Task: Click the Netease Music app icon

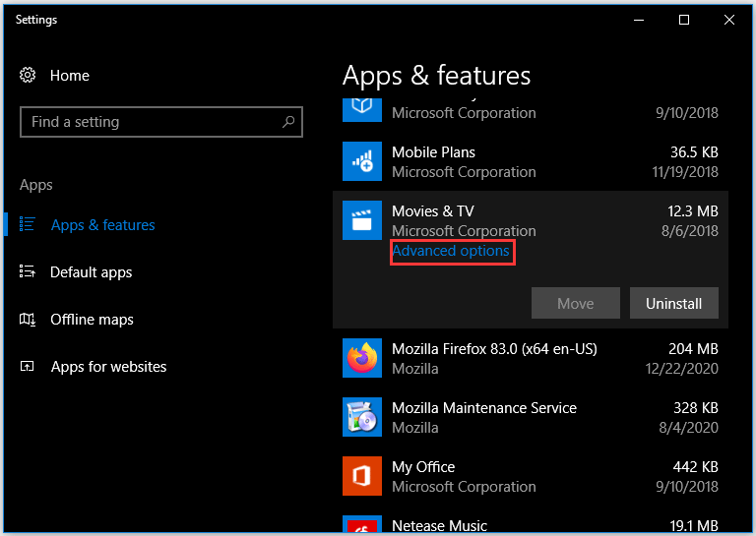Action: point(362,524)
